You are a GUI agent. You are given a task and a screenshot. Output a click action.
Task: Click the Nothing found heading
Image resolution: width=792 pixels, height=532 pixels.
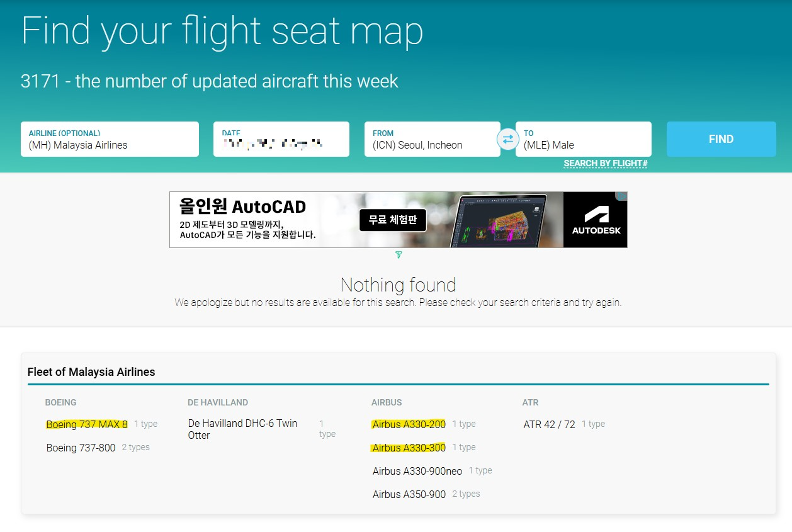pyautogui.click(x=399, y=285)
